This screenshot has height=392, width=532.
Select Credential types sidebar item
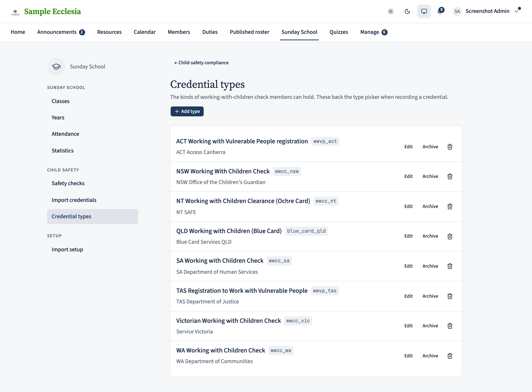click(x=93, y=216)
